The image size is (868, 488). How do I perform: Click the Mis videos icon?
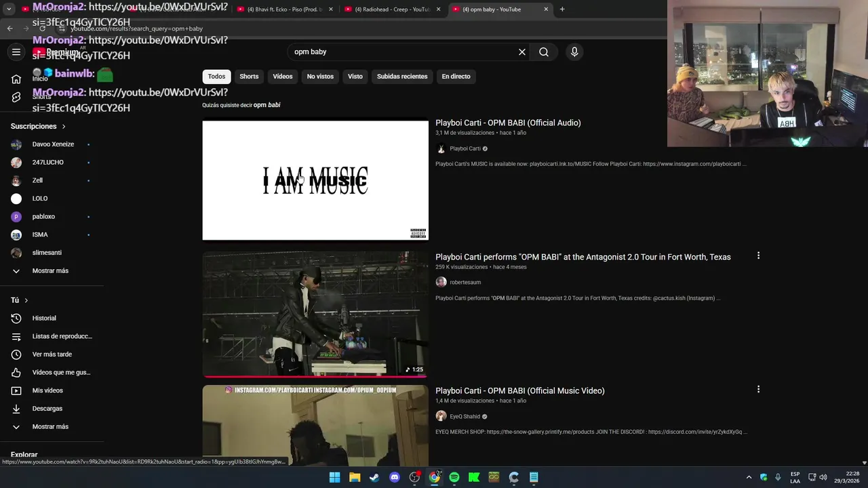(16, 390)
